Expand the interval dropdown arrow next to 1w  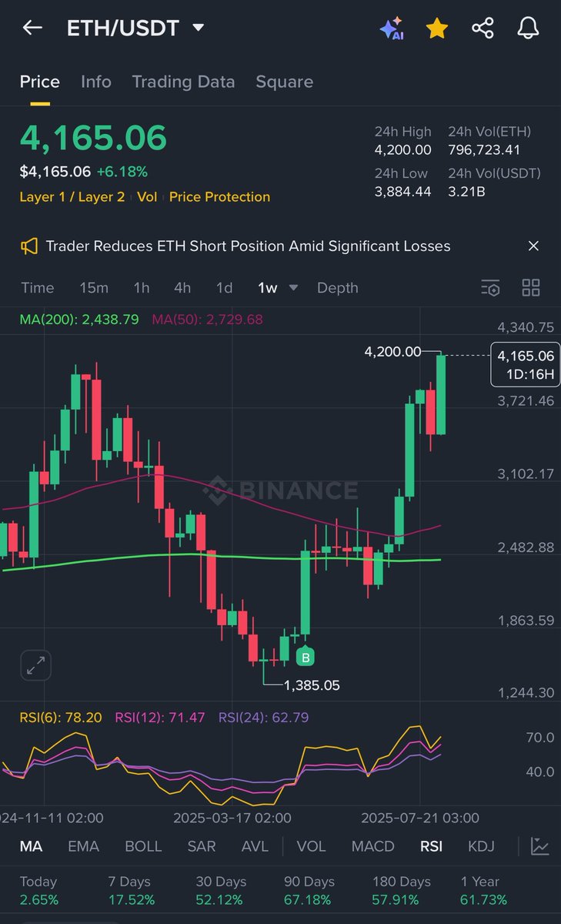point(293,288)
